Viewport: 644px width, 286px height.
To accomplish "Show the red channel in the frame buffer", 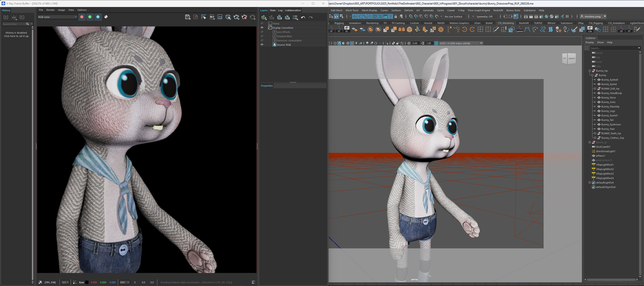I will (82, 17).
